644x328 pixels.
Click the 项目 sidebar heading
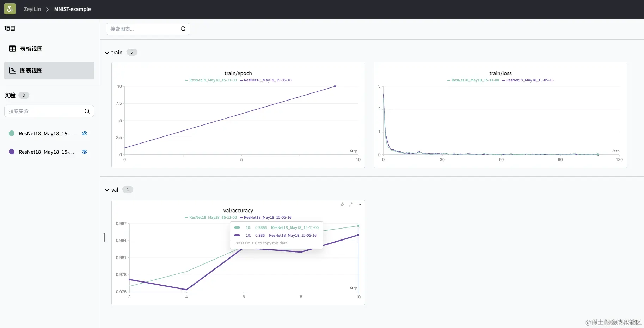(x=10, y=29)
